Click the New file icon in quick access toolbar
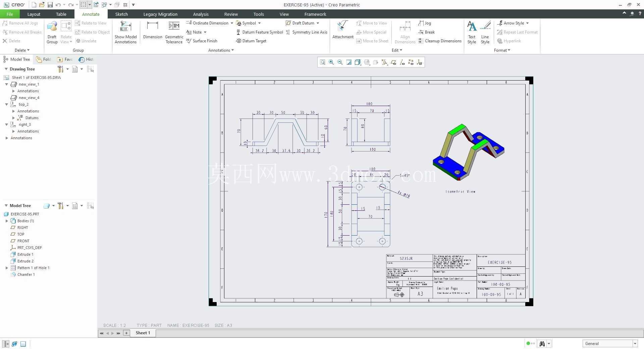644x349 pixels. click(34, 5)
